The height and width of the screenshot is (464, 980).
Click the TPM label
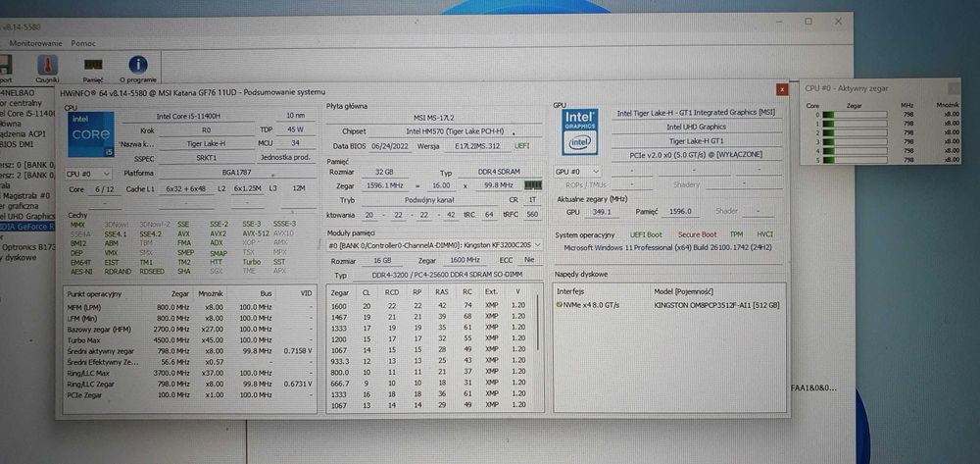736,234
